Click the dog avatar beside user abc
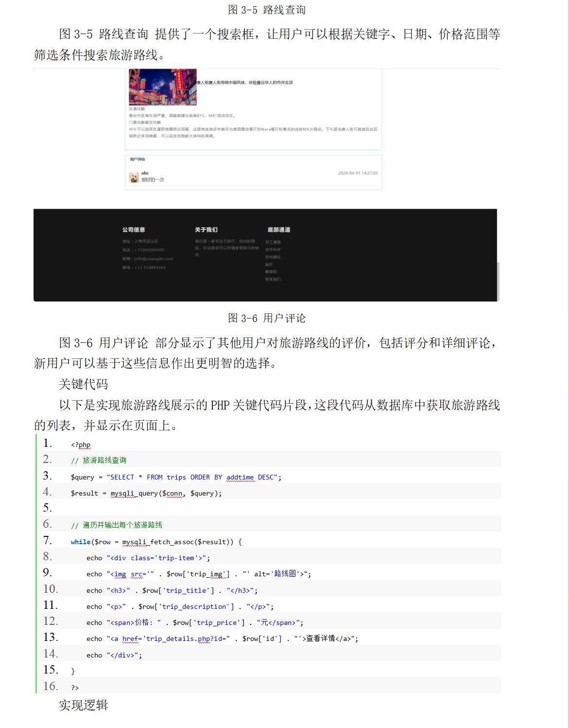Screen dimensions: 569x728 [134, 178]
